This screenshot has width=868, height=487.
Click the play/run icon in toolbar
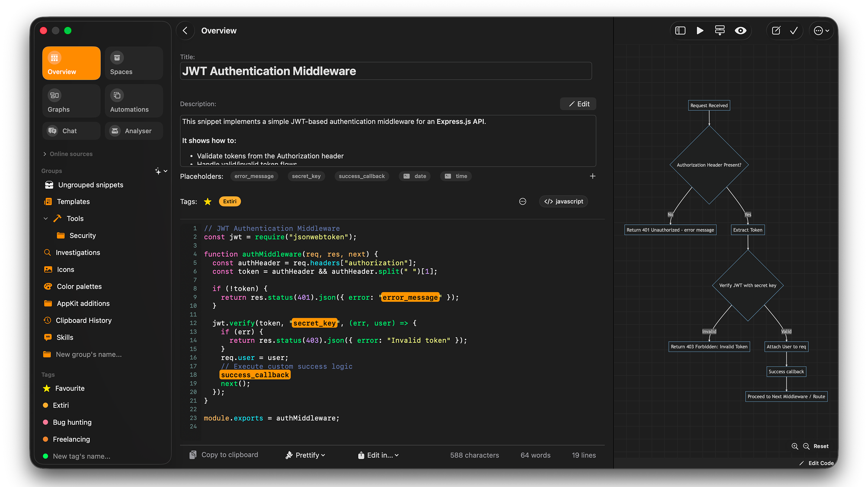pos(700,31)
